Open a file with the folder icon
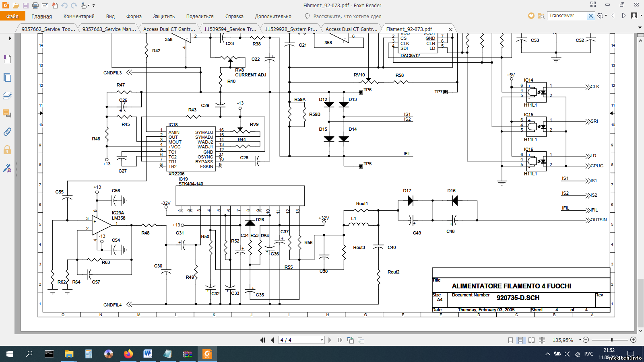644x362 pixels. point(16,6)
